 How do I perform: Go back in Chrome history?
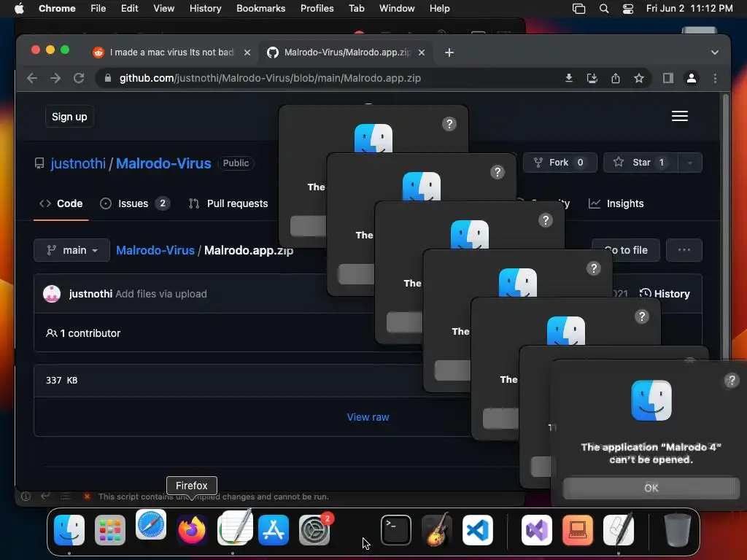click(x=32, y=78)
